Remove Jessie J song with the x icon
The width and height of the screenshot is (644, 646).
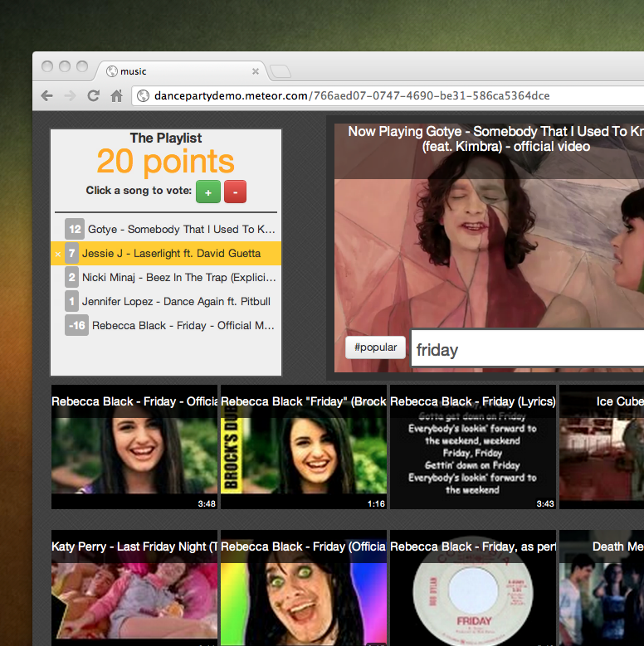point(57,254)
